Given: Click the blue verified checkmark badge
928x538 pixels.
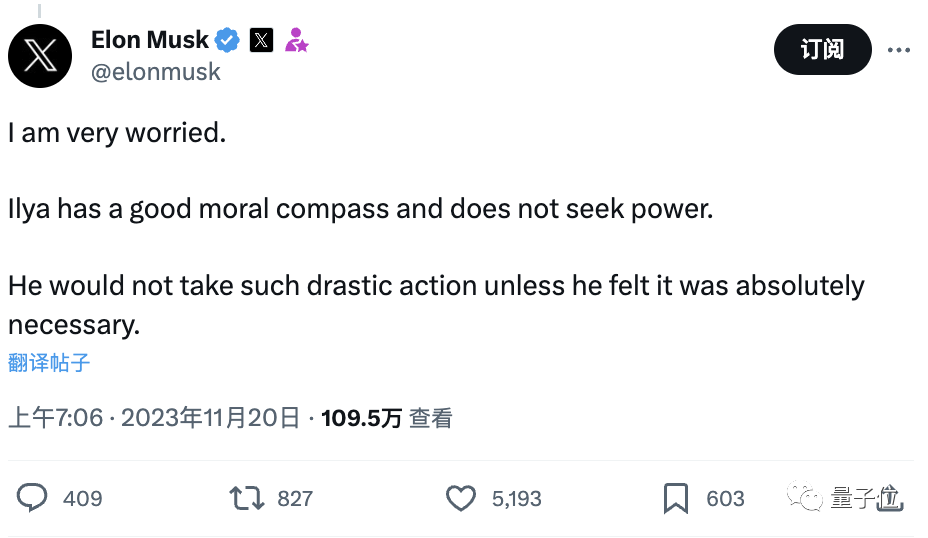Looking at the screenshot, I should (x=228, y=40).
